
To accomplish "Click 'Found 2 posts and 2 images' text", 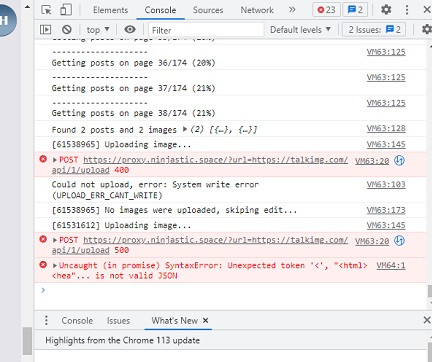I will tap(114, 130).
